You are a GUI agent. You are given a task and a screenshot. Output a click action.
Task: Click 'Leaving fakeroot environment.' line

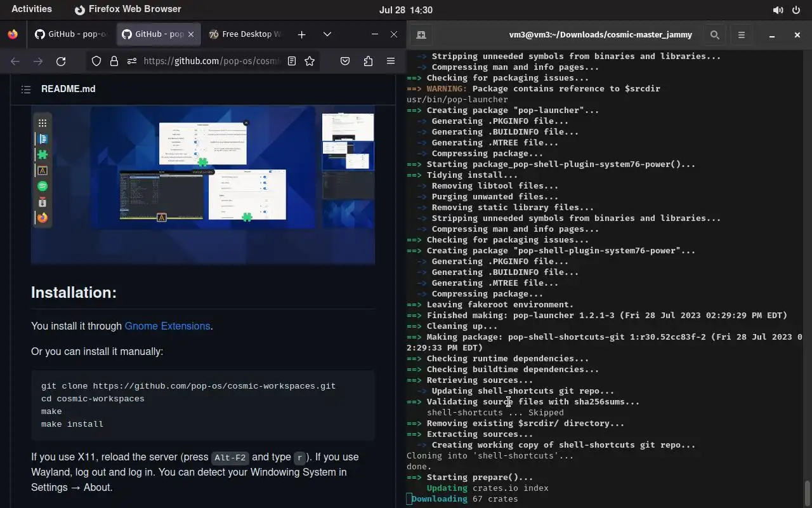pos(490,304)
